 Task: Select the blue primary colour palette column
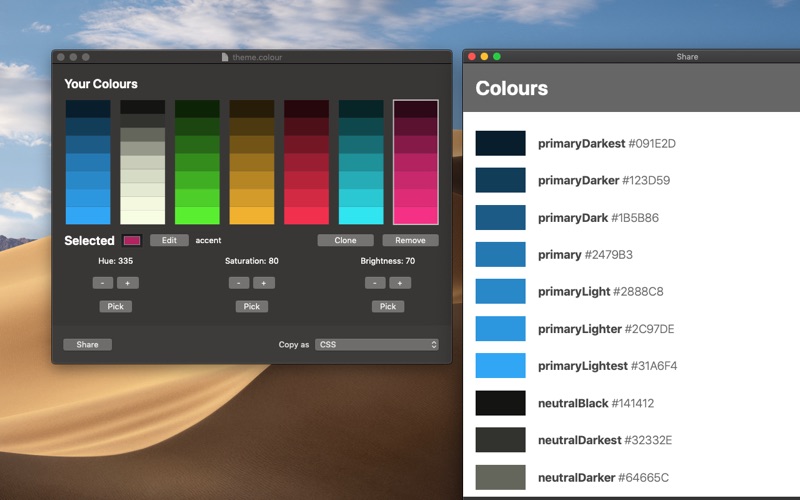coord(88,162)
